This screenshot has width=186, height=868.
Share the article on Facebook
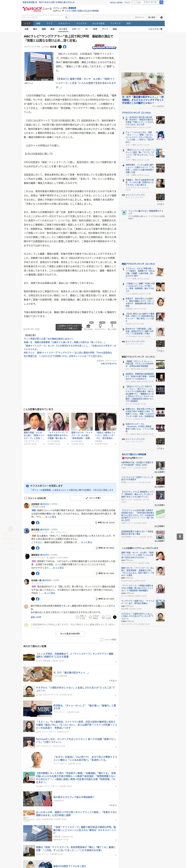pos(64,47)
